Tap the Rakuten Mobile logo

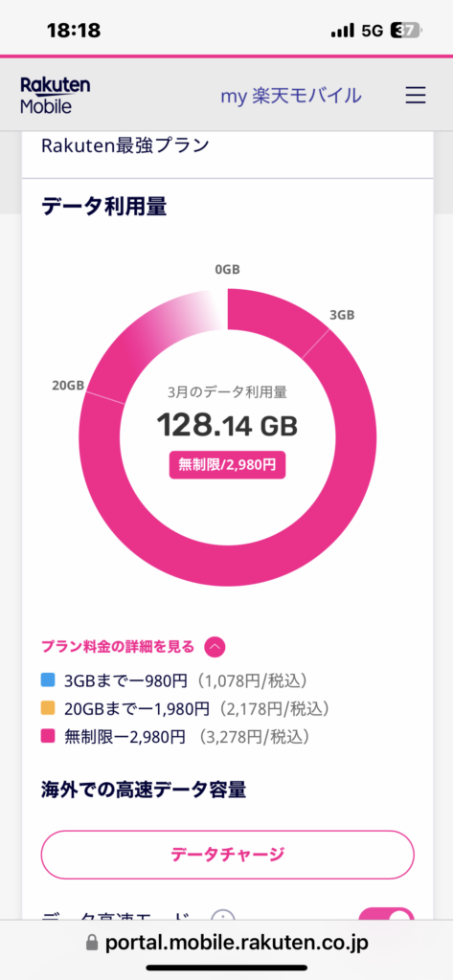point(55,96)
